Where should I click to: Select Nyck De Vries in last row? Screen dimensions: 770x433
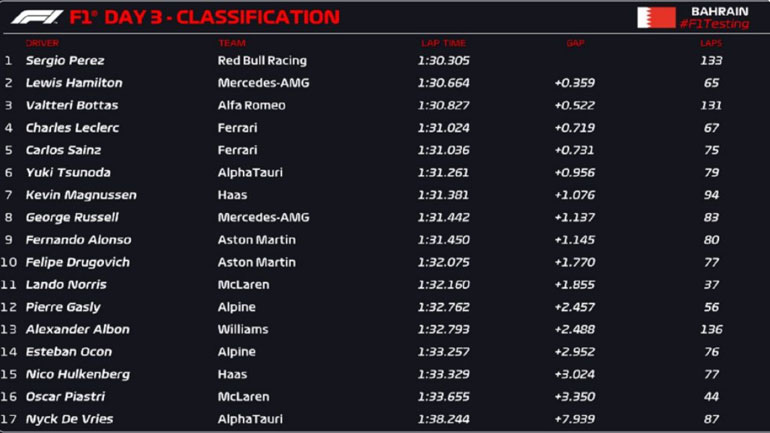point(69,419)
